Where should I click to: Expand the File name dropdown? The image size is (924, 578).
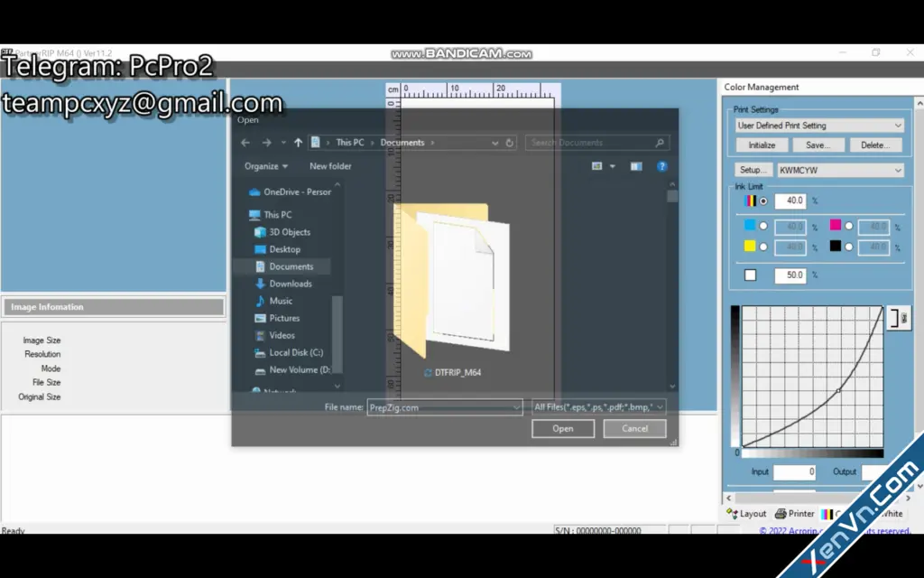[x=516, y=407]
